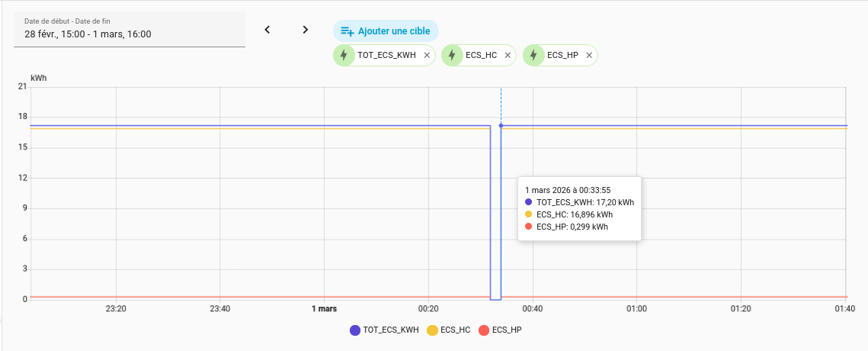Remove the ECS_HC target chip

pos(508,56)
